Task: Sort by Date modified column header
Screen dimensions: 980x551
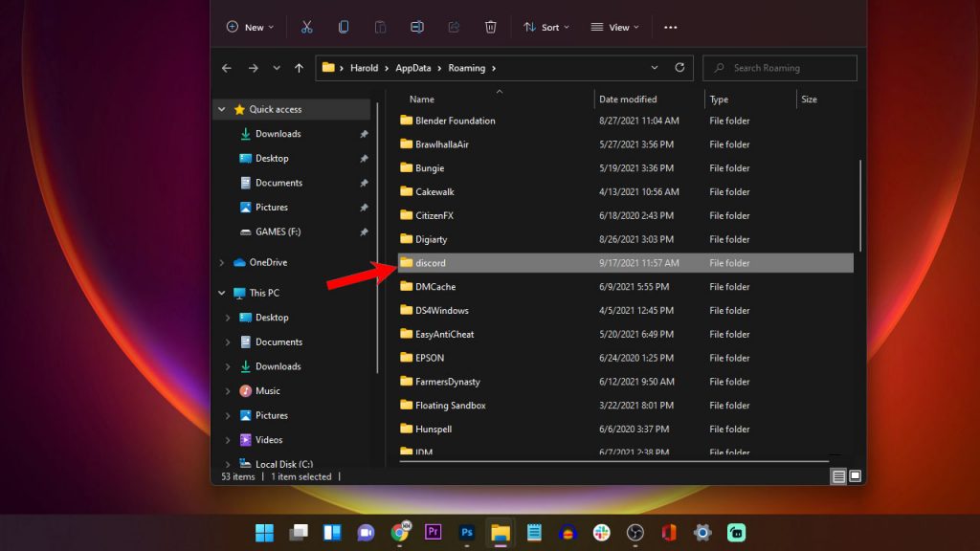Action: pos(628,99)
